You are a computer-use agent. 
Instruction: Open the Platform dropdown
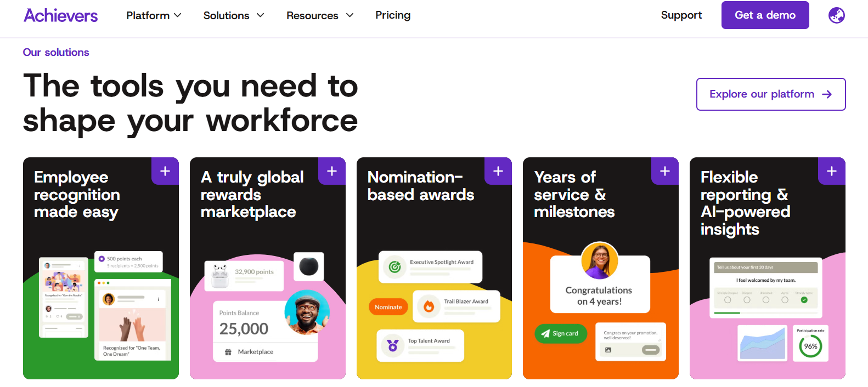pos(153,15)
